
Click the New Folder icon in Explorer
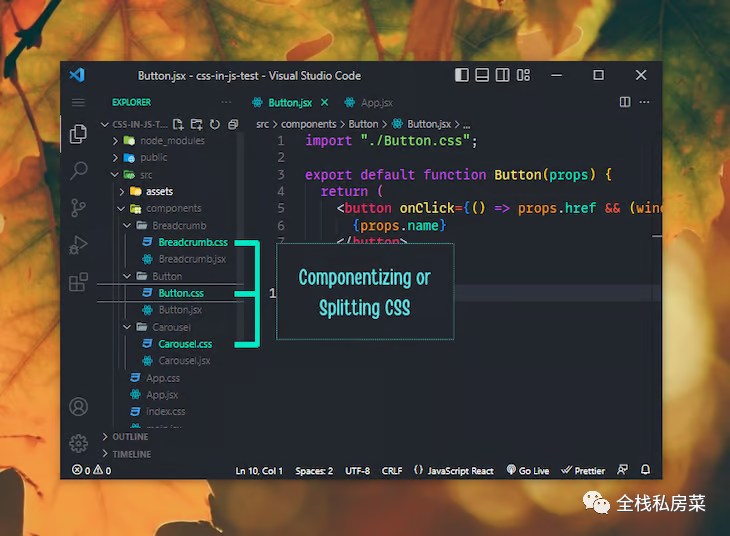pyautogui.click(x=196, y=124)
